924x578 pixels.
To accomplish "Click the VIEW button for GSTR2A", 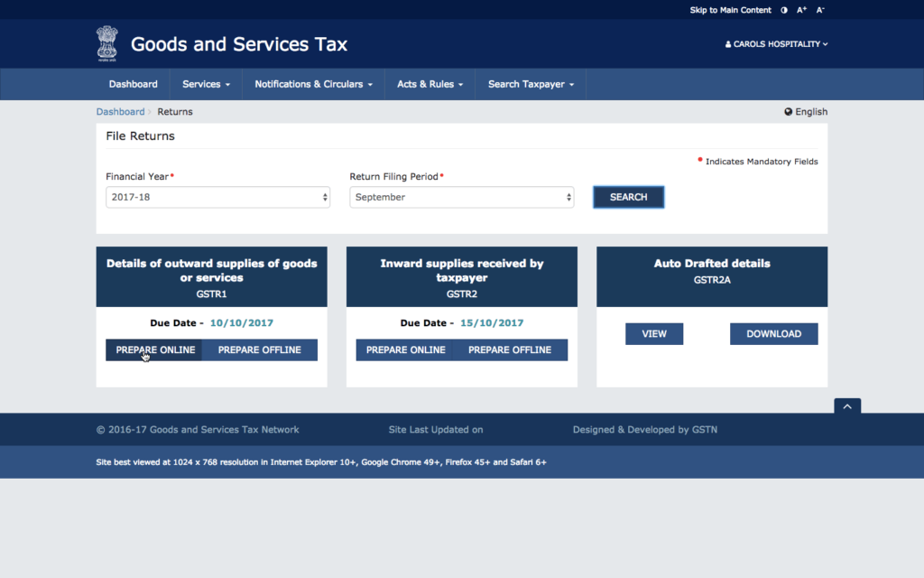I will [x=654, y=333].
